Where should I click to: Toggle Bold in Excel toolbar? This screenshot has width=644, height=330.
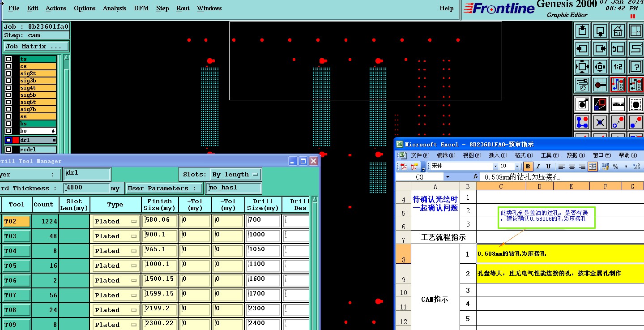coord(528,166)
